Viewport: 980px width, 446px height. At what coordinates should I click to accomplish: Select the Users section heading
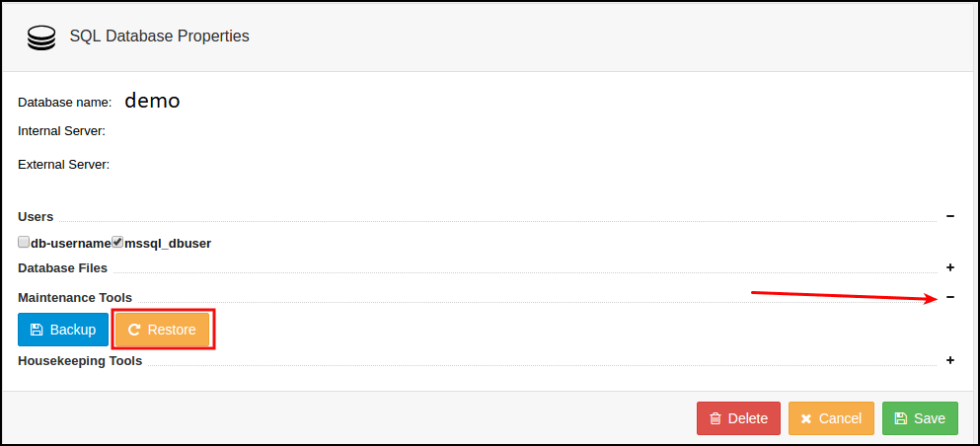coord(36,216)
